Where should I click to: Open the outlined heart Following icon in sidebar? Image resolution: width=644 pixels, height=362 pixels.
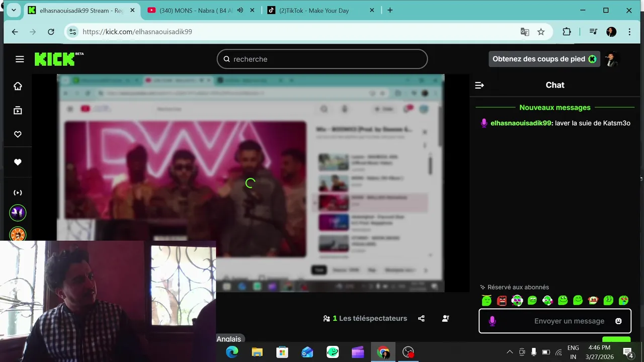pos(18,134)
